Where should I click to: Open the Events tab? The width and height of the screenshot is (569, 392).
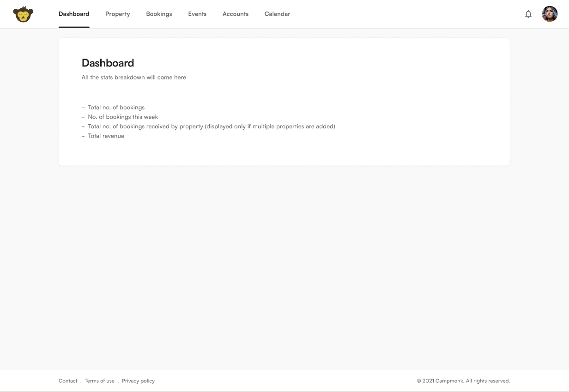pyautogui.click(x=197, y=14)
